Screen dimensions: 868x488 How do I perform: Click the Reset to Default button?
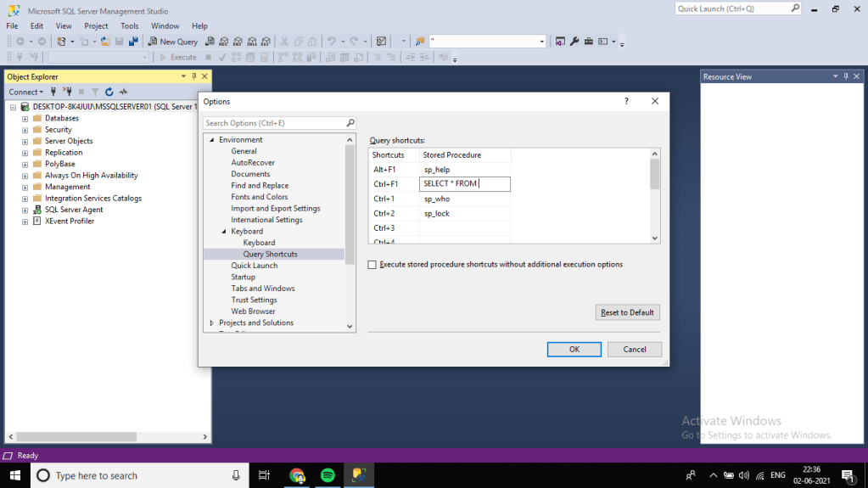(627, 312)
